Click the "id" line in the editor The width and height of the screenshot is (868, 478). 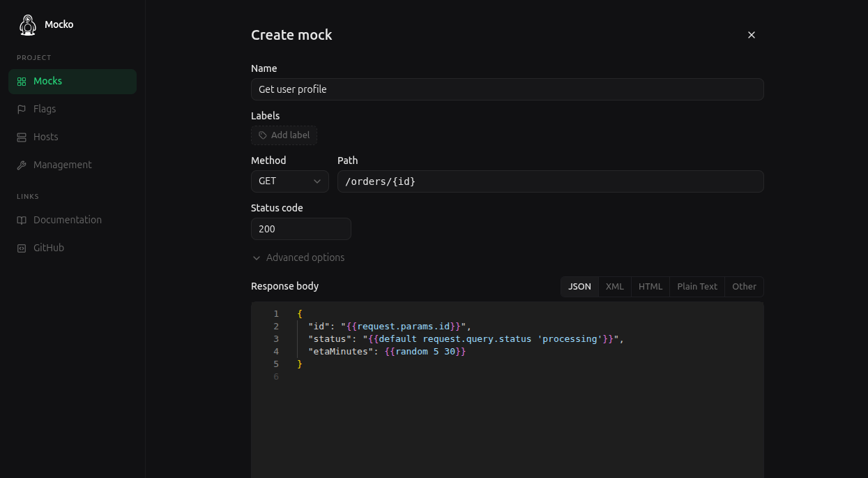click(390, 327)
